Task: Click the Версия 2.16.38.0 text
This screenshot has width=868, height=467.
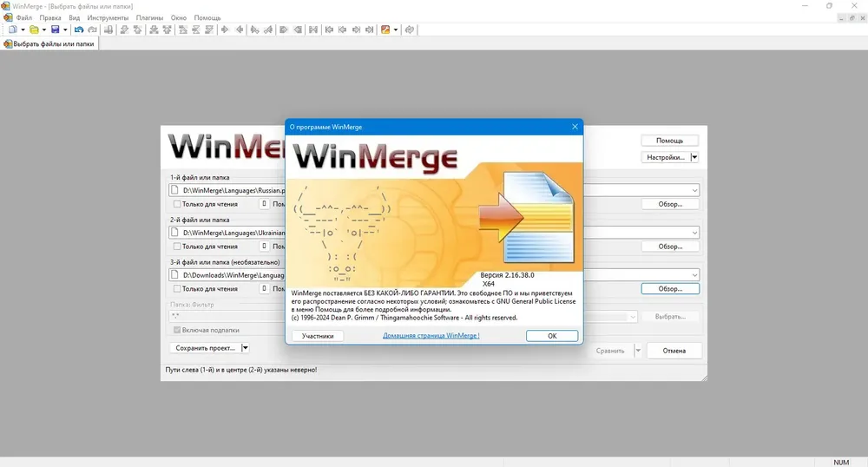Action: pyautogui.click(x=507, y=275)
